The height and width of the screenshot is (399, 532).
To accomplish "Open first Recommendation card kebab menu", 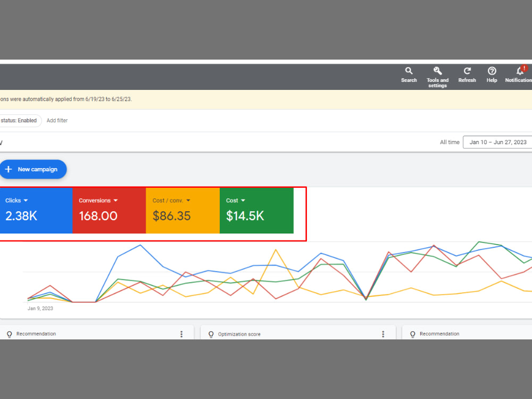I will (181, 334).
